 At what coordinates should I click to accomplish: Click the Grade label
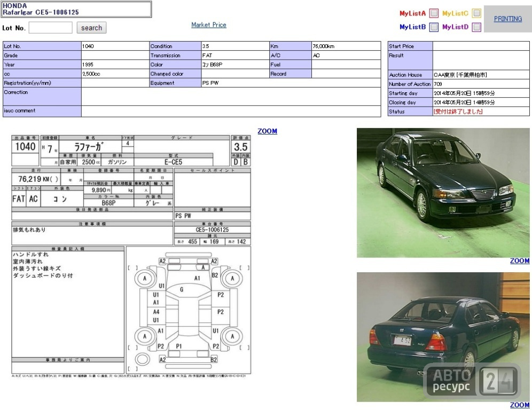point(11,56)
